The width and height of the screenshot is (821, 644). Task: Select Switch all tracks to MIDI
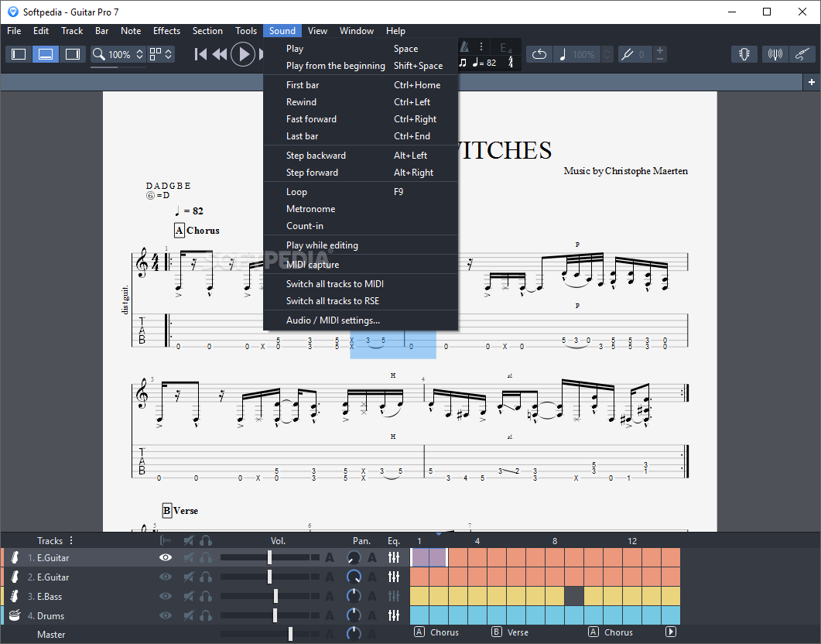point(361,284)
